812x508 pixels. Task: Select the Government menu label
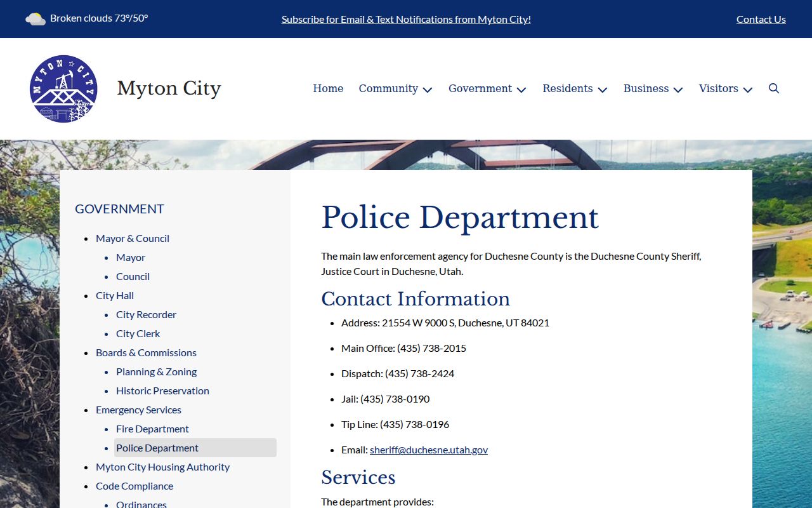(x=480, y=88)
